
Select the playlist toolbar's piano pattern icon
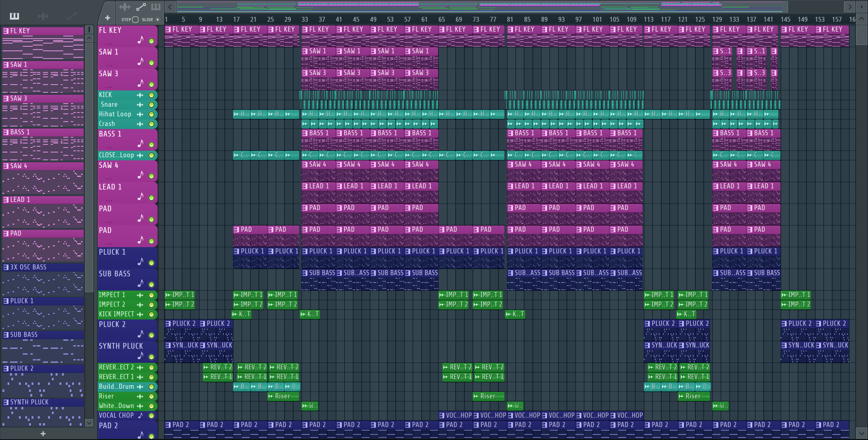pyautogui.click(x=155, y=7)
